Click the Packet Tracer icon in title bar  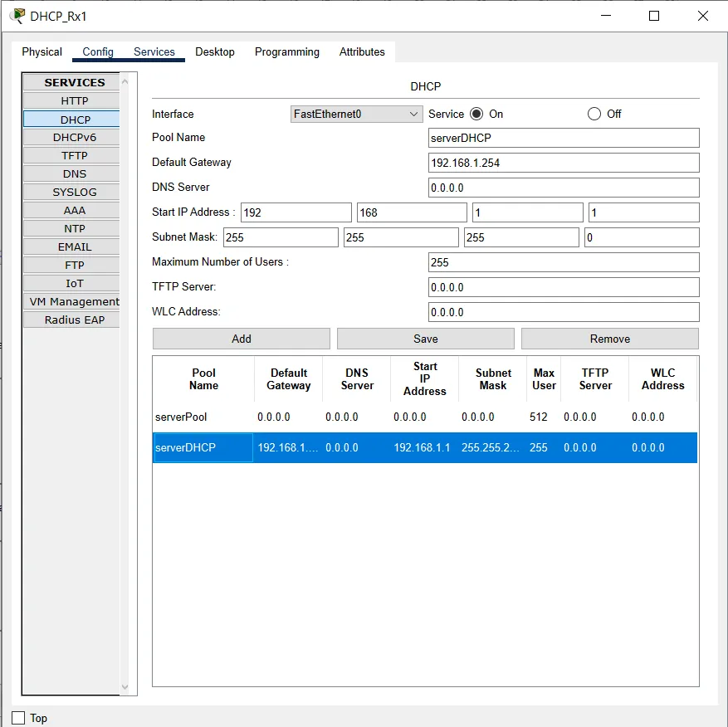coord(17,16)
